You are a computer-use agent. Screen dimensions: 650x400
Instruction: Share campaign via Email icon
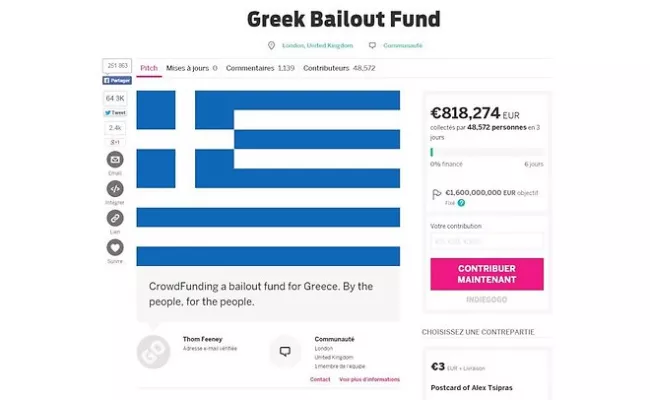coord(115,160)
